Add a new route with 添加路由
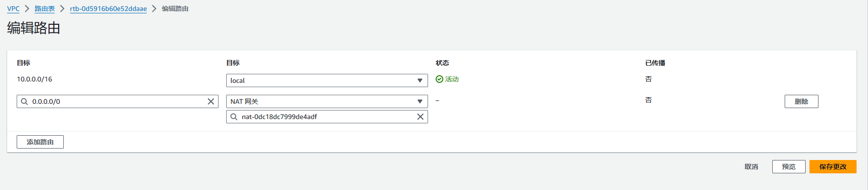The height and width of the screenshot is (190, 868). coord(40,142)
